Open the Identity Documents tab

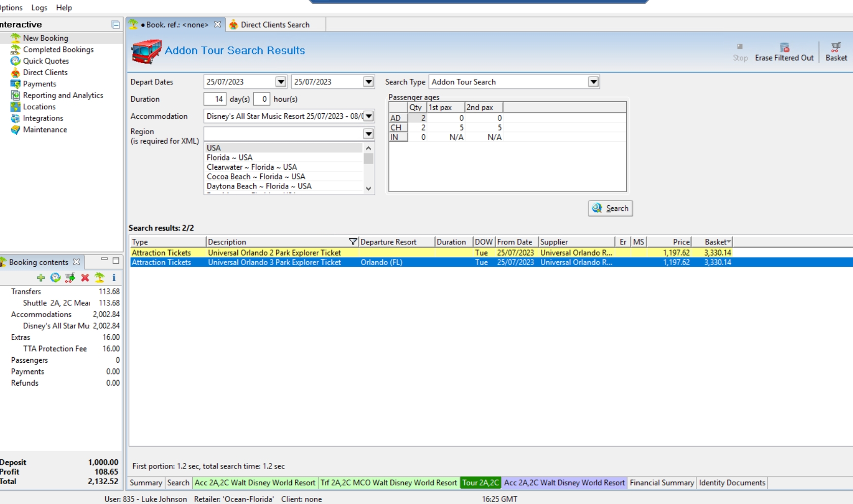click(x=732, y=483)
